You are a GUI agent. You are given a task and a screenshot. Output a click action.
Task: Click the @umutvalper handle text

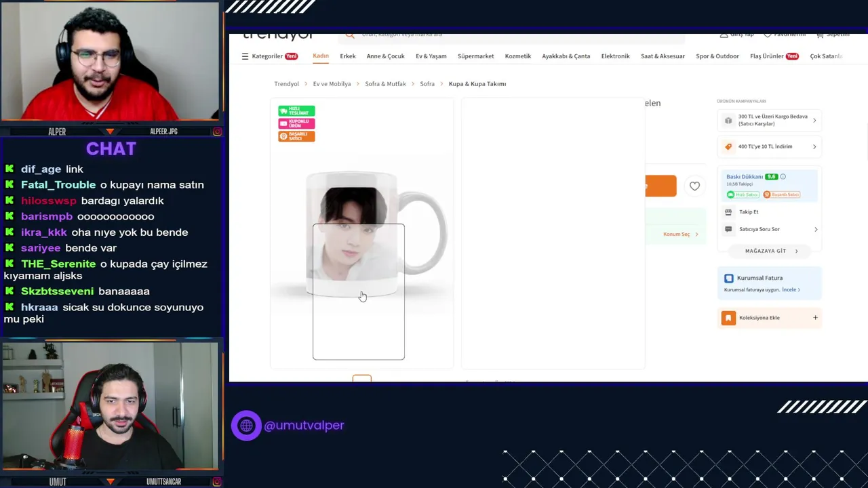click(304, 426)
